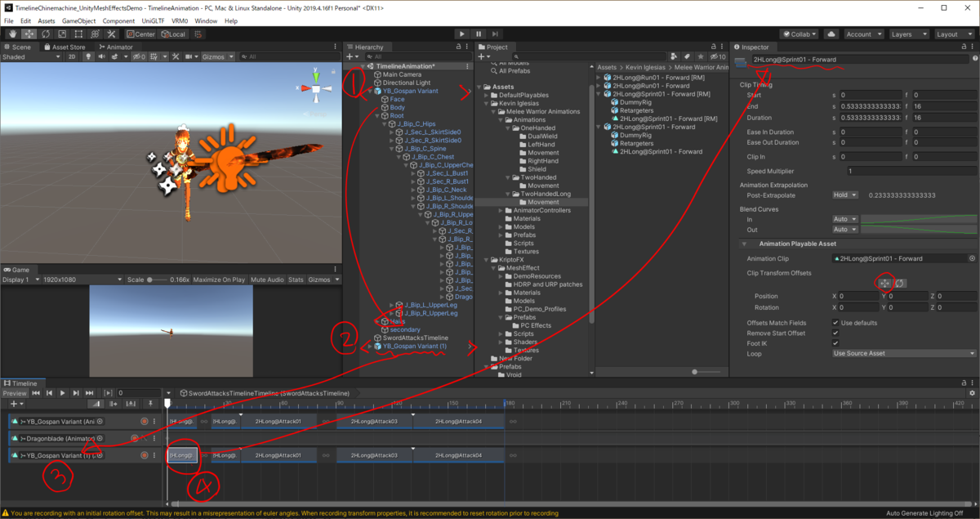Screen dimensions: 980x519
Task: Adjust the Game view Scale slider
Action: (157, 280)
